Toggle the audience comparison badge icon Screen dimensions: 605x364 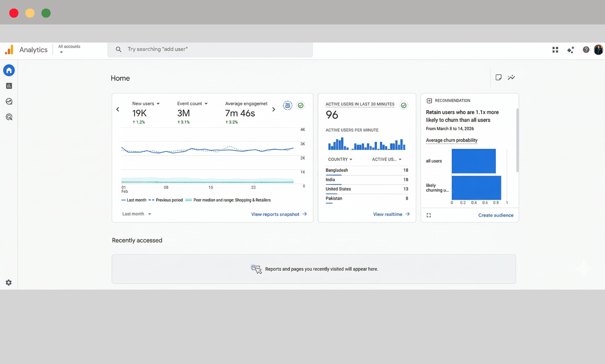[288, 106]
